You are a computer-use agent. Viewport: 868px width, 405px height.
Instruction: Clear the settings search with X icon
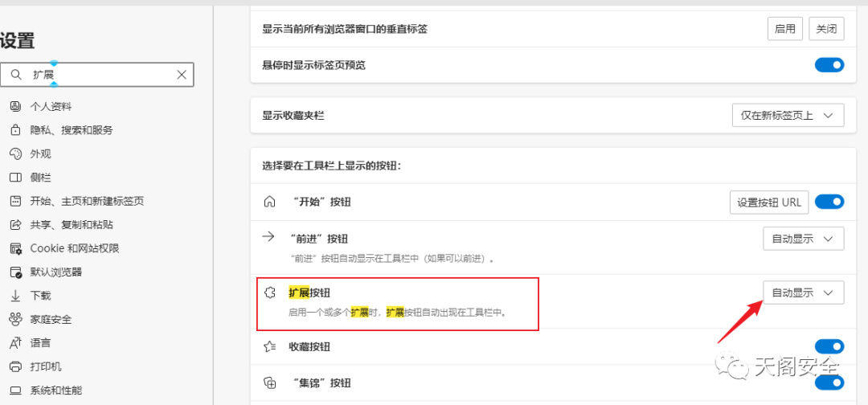coord(182,75)
